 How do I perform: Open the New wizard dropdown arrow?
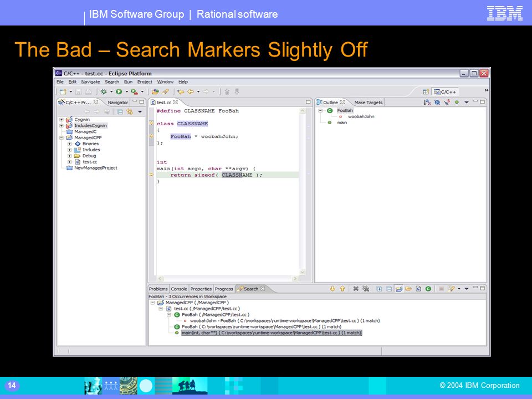(x=70, y=91)
